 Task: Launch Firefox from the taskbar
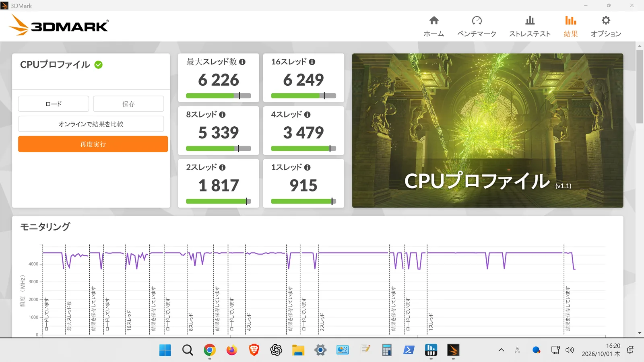click(231, 350)
